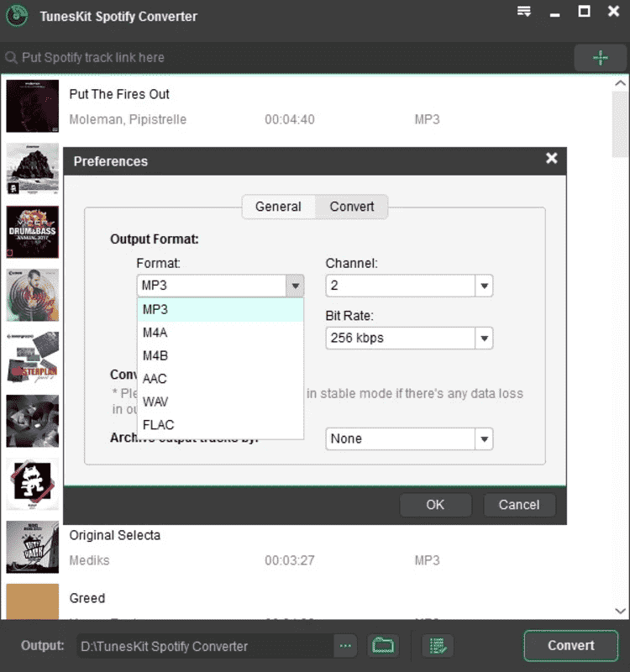630x672 pixels.
Task: Minimize the TunesKit window
Action: click(554, 14)
